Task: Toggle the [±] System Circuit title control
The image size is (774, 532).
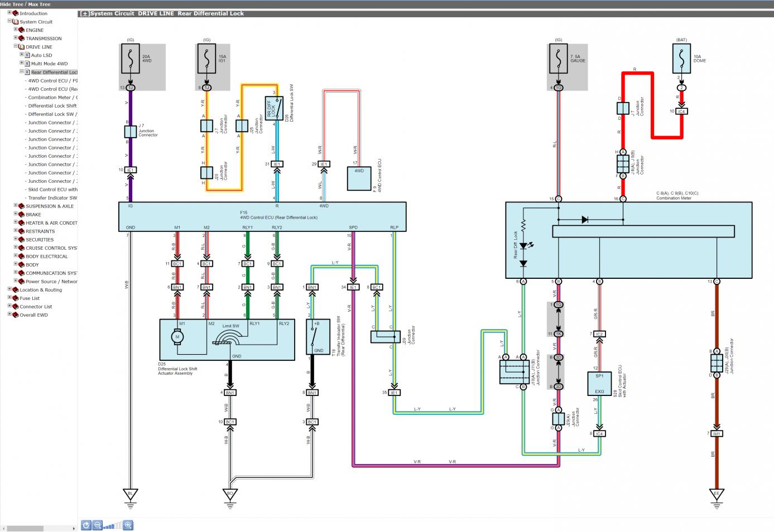Action: 85,13
